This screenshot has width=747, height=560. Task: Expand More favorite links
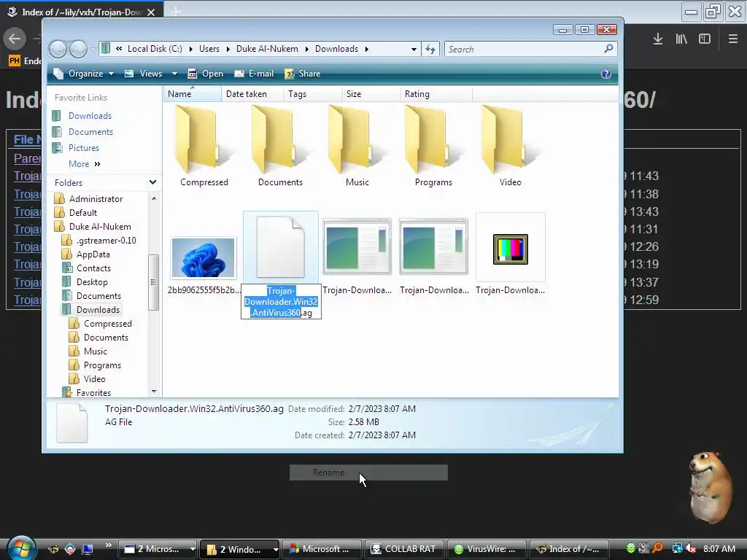85,164
